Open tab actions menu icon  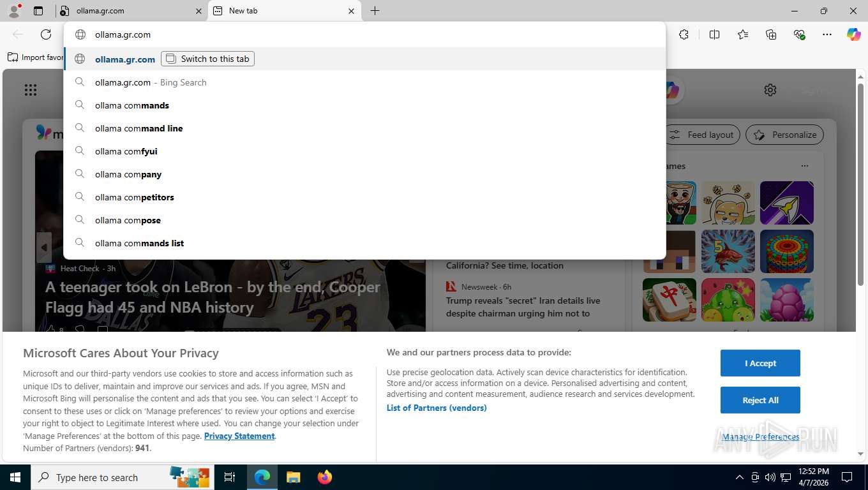38,11
